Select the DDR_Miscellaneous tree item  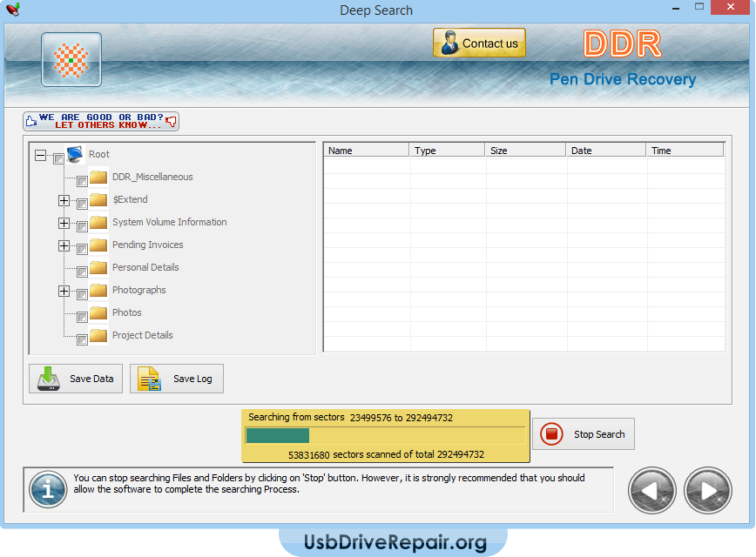tap(152, 177)
